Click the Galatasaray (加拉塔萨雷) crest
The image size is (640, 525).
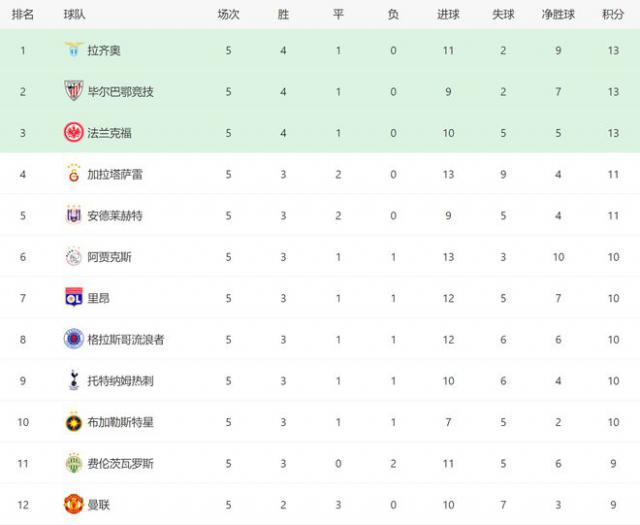[73, 174]
